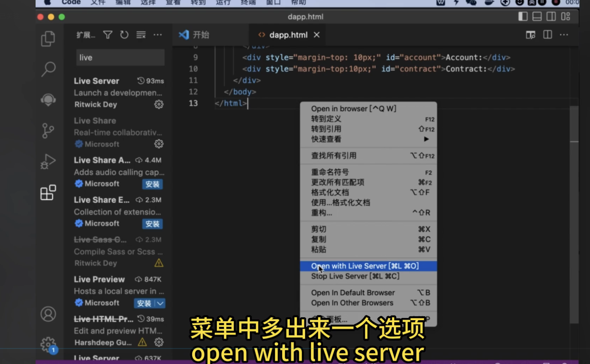Expand Live Preview install dropdown arrow
This screenshot has width=590, height=364.
point(160,303)
